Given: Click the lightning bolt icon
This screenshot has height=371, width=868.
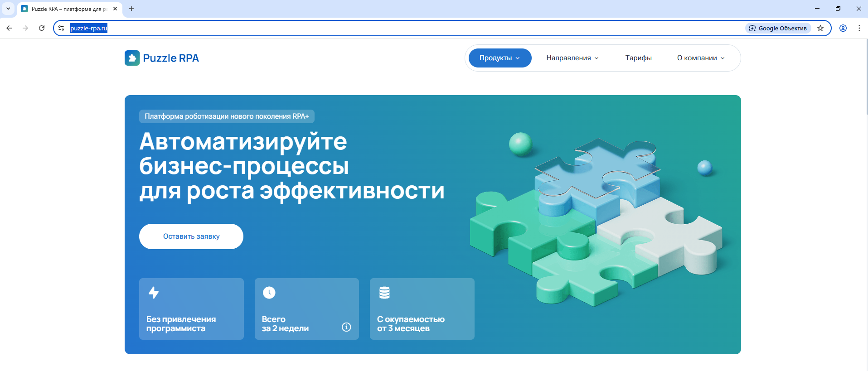Looking at the screenshot, I should pyautogui.click(x=154, y=293).
